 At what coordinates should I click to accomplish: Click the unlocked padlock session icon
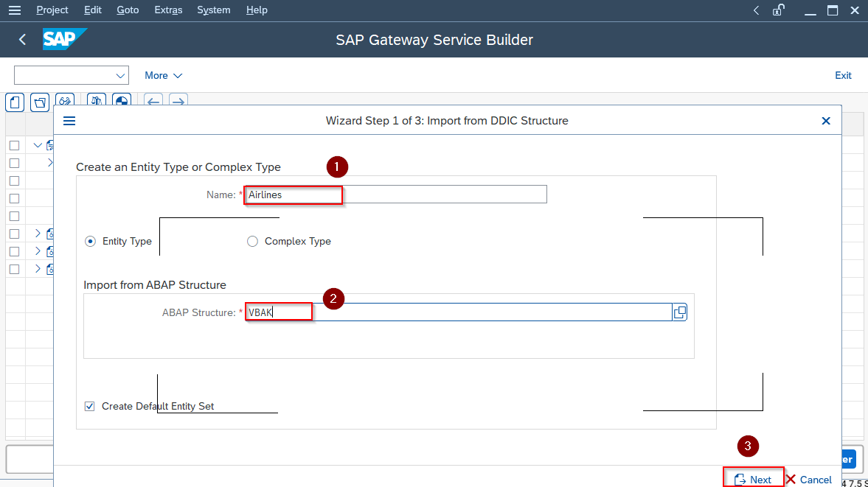click(778, 10)
